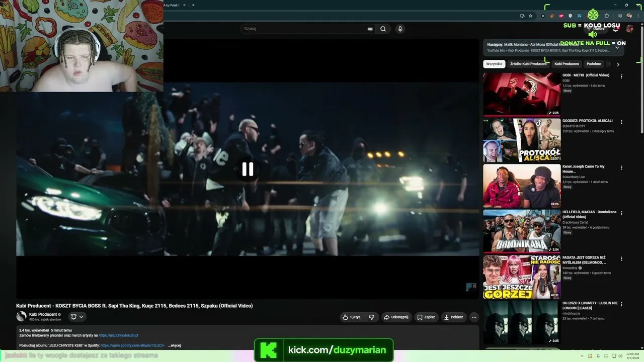Viewport: 644px width, 362px height.
Task: Pause the video with the center pause button
Action: [248, 169]
